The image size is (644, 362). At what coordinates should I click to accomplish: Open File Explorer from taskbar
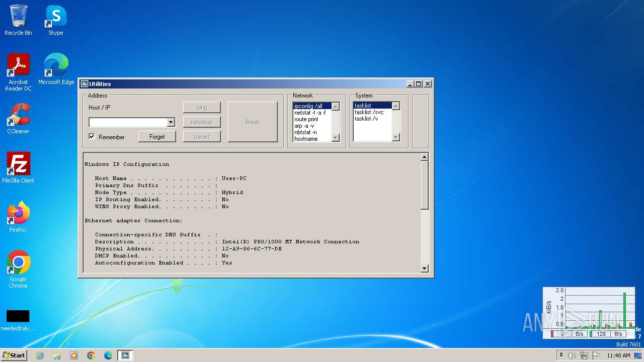point(57,355)
